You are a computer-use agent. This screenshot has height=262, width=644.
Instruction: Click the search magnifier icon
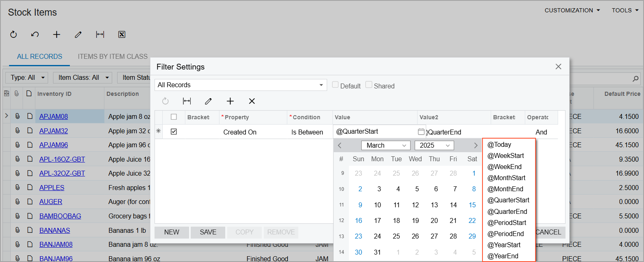pos(635,78)
